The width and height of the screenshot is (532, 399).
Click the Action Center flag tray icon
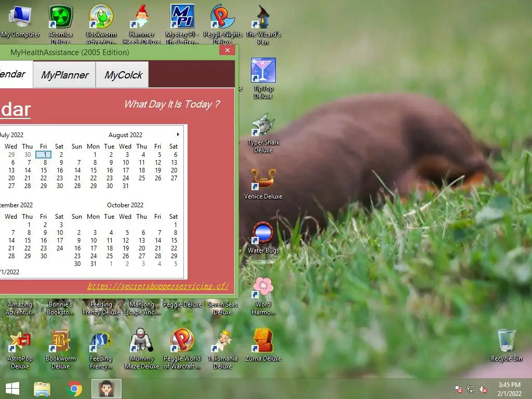[x=458, y=389]
